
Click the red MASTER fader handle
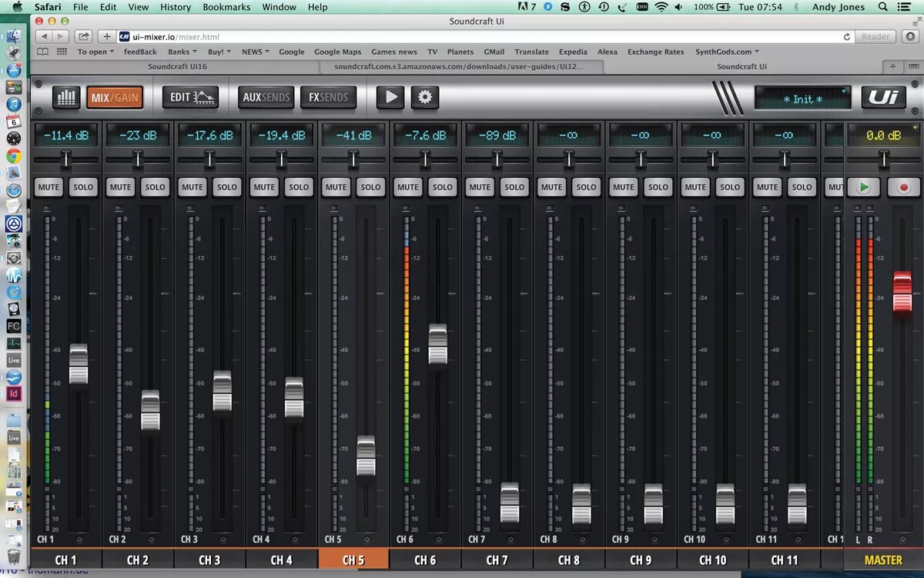[902, 292]
